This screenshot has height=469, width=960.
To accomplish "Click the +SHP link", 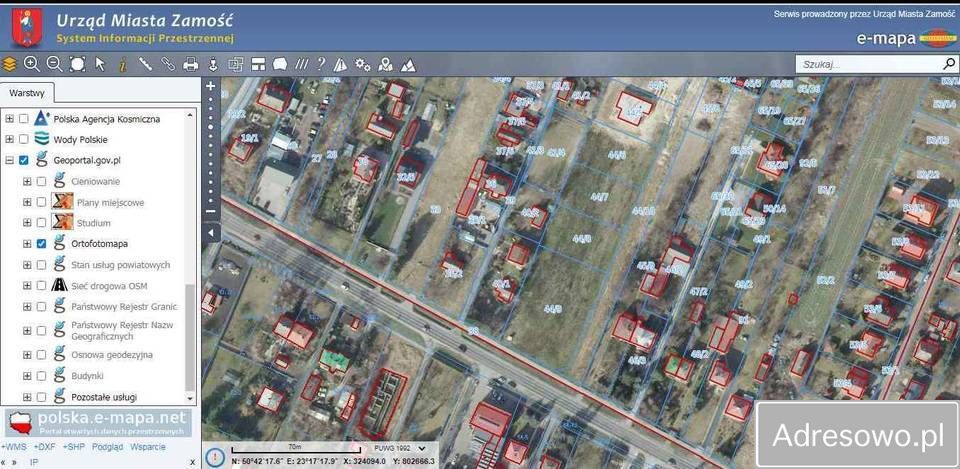I will pos(73,447).
